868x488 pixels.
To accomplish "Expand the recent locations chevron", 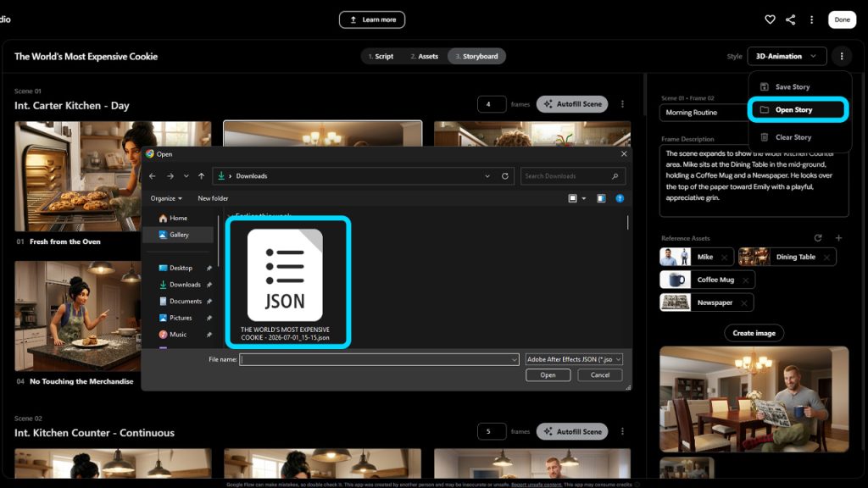I will pos(186,176).
